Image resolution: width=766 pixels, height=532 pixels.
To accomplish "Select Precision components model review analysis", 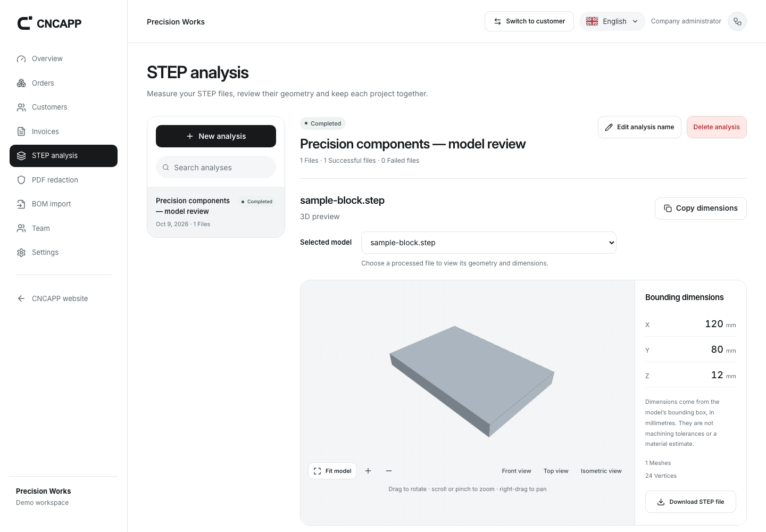I will point(216,212).
